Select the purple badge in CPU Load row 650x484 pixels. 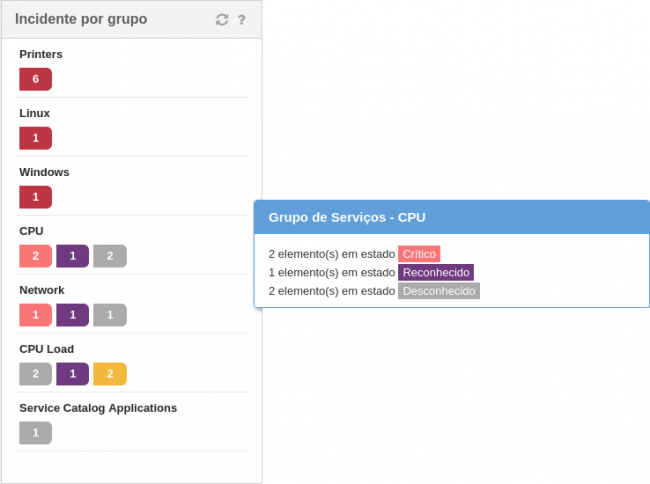pos(73,374)
